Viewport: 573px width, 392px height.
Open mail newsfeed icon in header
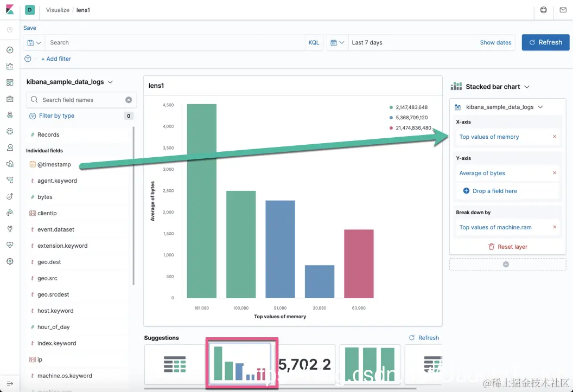point(563,10)
